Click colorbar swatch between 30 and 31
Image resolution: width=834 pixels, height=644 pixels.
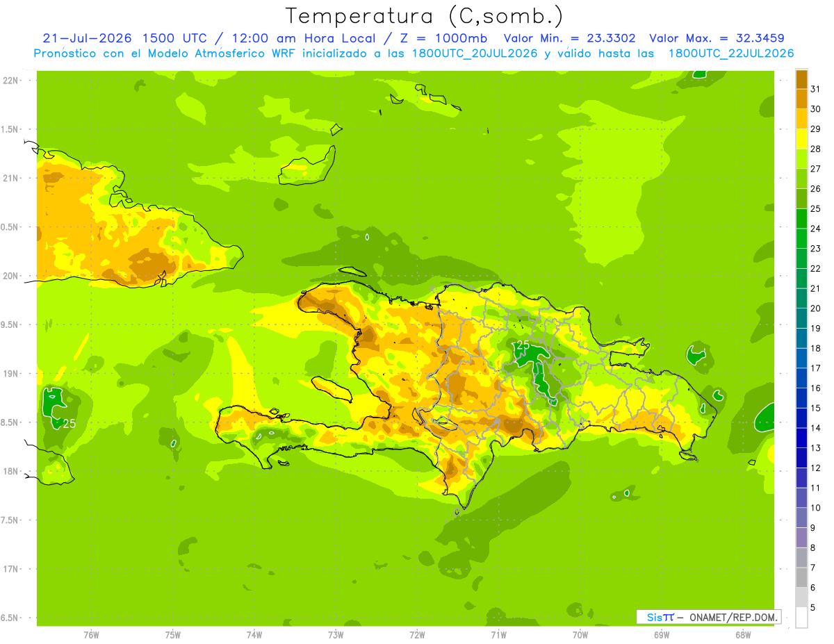[x=801, y=99]
